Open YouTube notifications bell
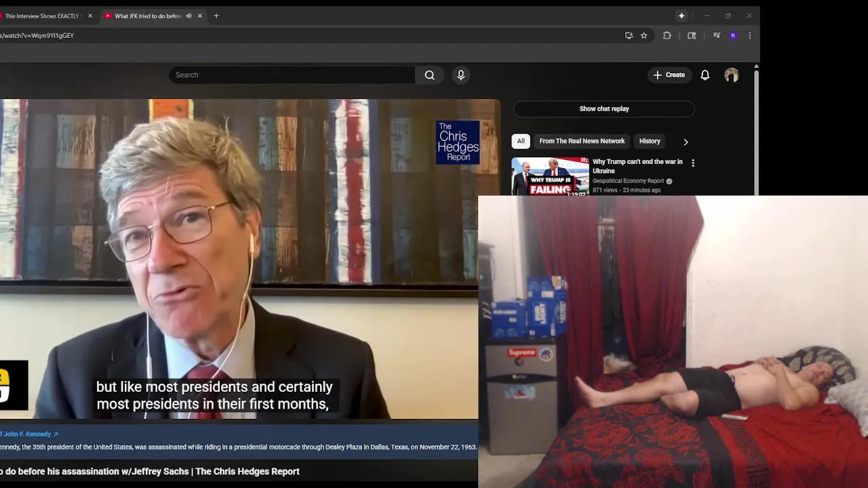868x488 pixels. point(705,75)
